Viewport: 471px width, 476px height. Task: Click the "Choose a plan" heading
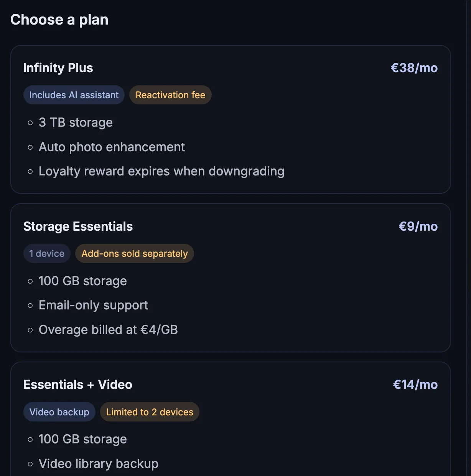click(x=59, y=19)
